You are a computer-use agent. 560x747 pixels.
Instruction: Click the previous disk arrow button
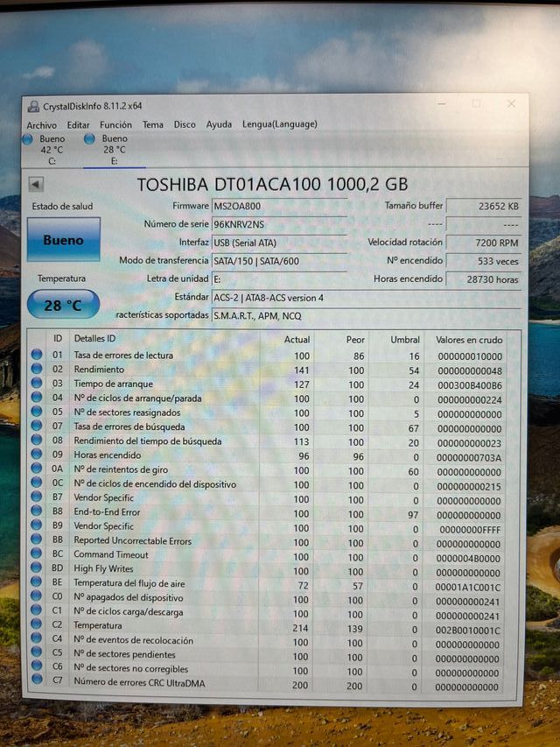(x=36, y=185)
